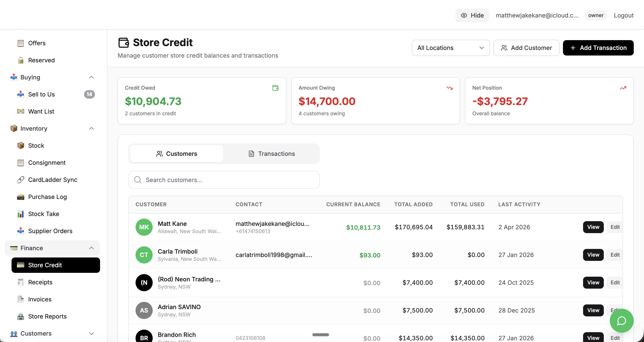Select the Sell to Us sidebar icon

pos(20,94)
